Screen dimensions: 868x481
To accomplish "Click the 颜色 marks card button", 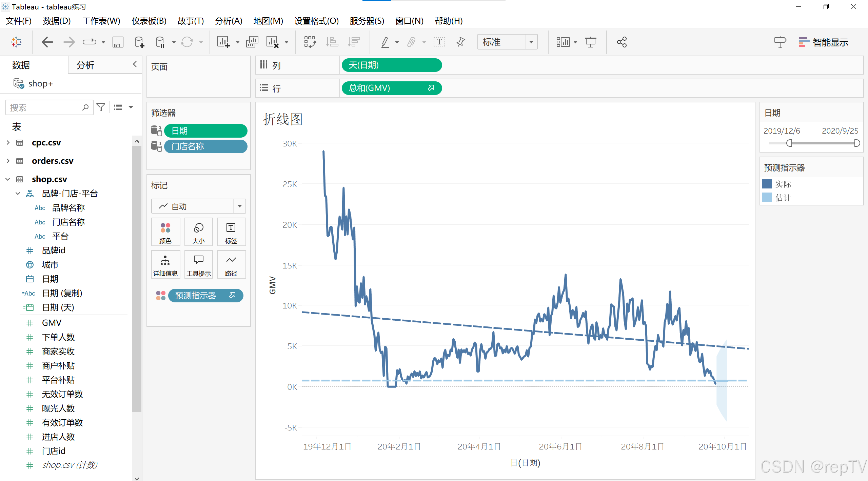I will [x=165, y=232].
